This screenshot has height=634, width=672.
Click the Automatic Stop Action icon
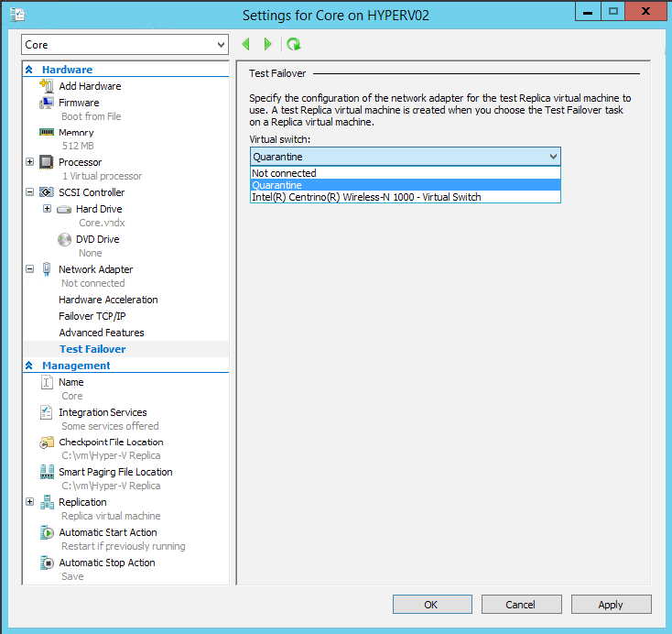pyautogui.click(x=47, y=563)
